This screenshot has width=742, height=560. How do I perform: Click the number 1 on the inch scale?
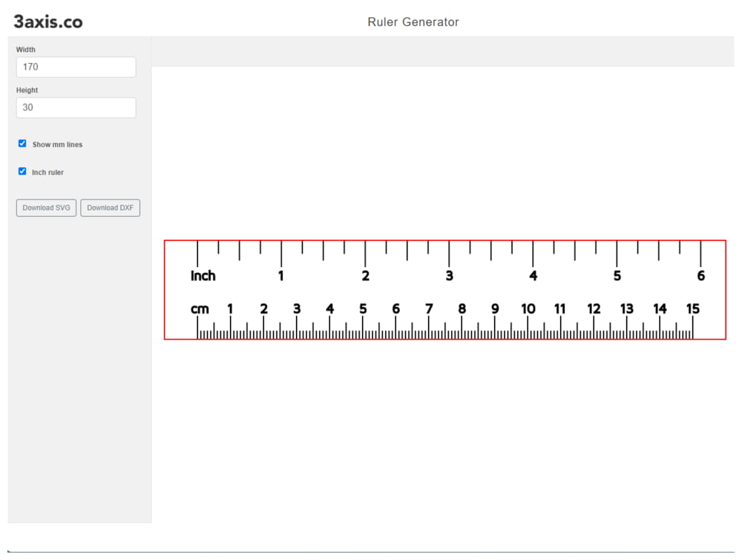click(280, 275)
